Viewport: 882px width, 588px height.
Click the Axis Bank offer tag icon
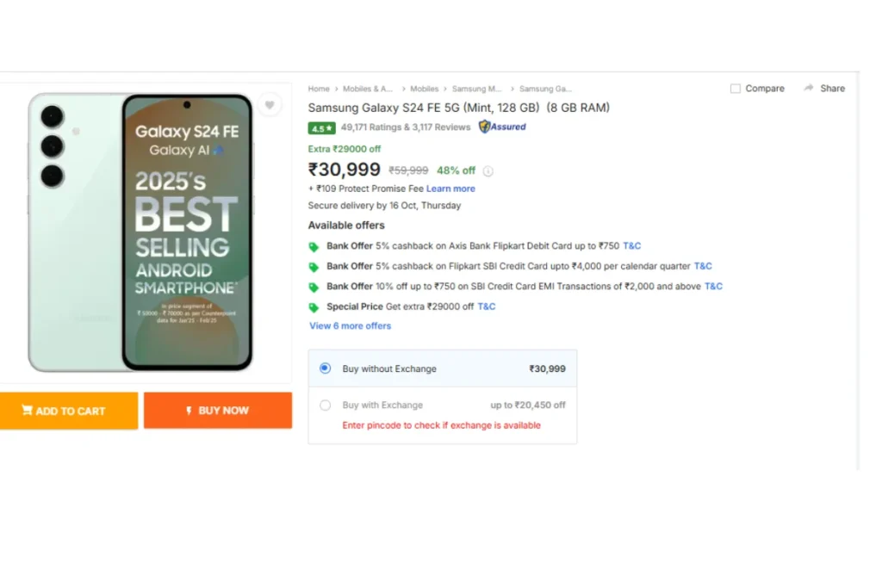(x=314, y=246)
